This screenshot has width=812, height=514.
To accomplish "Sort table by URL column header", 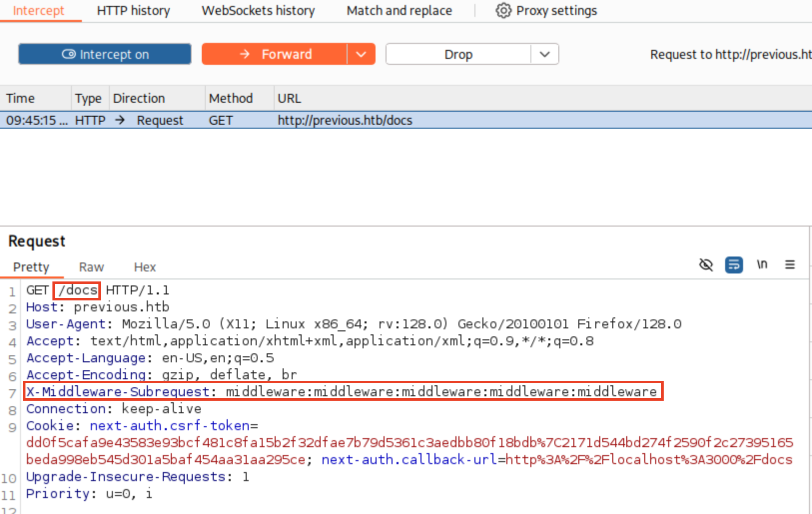I will [289, 98].
